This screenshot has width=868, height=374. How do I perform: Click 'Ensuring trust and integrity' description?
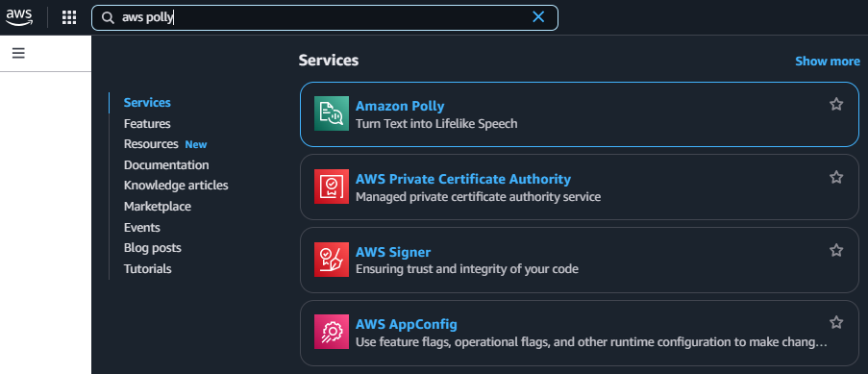click(x=466, y=269)
